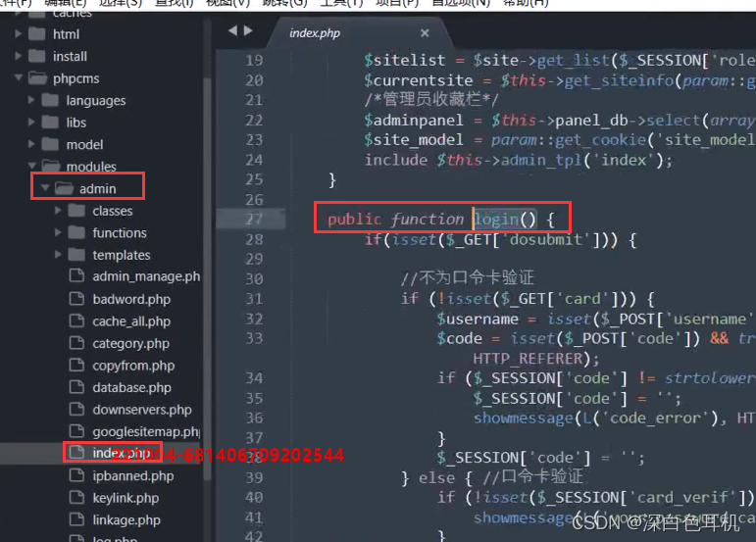Image resolution: width=756 pixels, height=542 pixels.
Task: Click the install folder icon
Action: 36,57
